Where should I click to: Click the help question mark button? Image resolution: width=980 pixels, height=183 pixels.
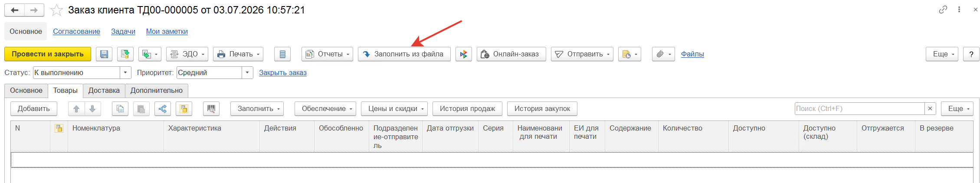click(971, 54)
